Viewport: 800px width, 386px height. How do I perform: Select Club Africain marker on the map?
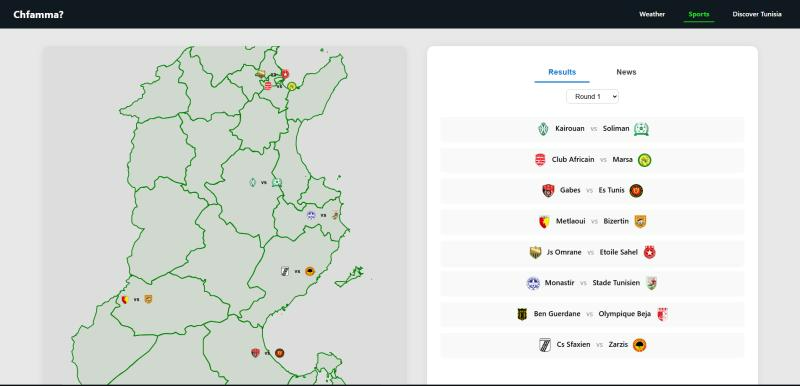click(x=268, y=86)
